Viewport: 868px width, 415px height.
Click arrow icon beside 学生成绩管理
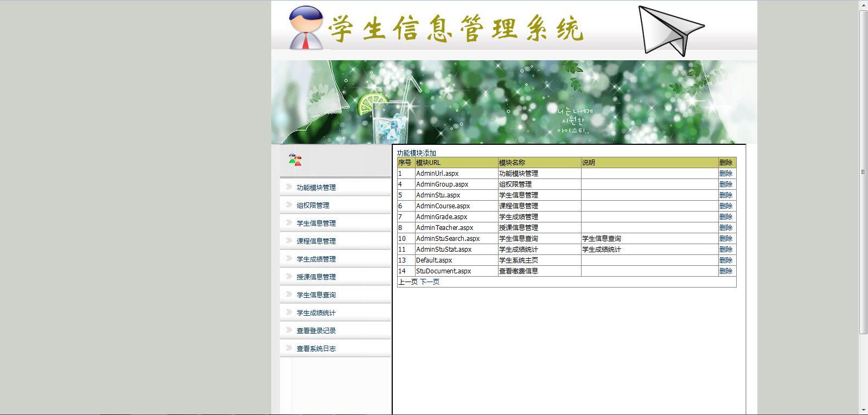pos(289,259)
